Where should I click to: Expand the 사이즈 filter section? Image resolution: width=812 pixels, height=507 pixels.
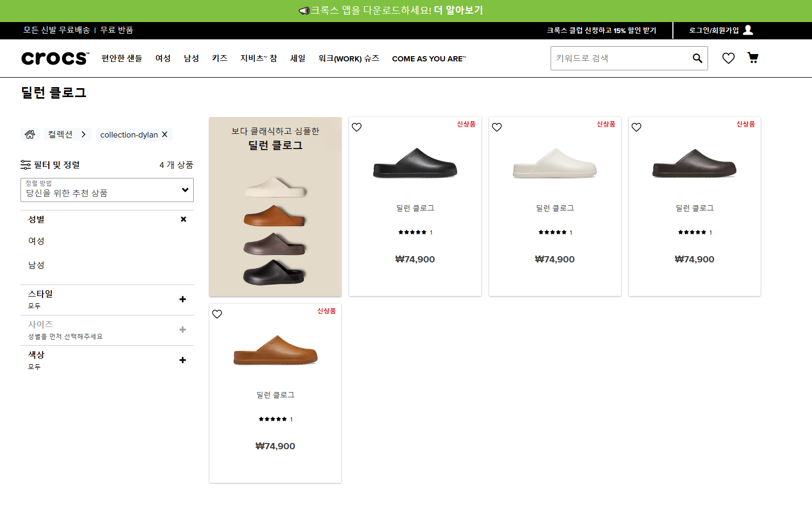(183, 330)
